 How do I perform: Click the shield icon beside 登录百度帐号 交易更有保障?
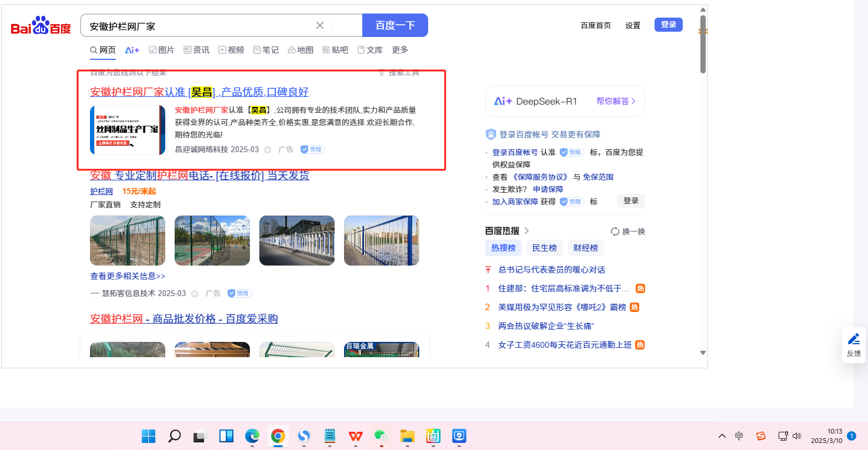point(491,135)
